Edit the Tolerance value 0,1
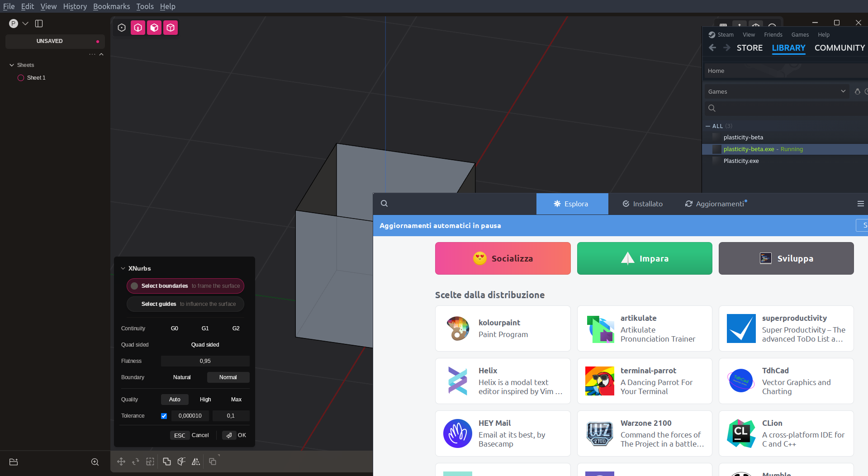Image resolution: width=868 pixels, height=476 pixels. [231, 416]
